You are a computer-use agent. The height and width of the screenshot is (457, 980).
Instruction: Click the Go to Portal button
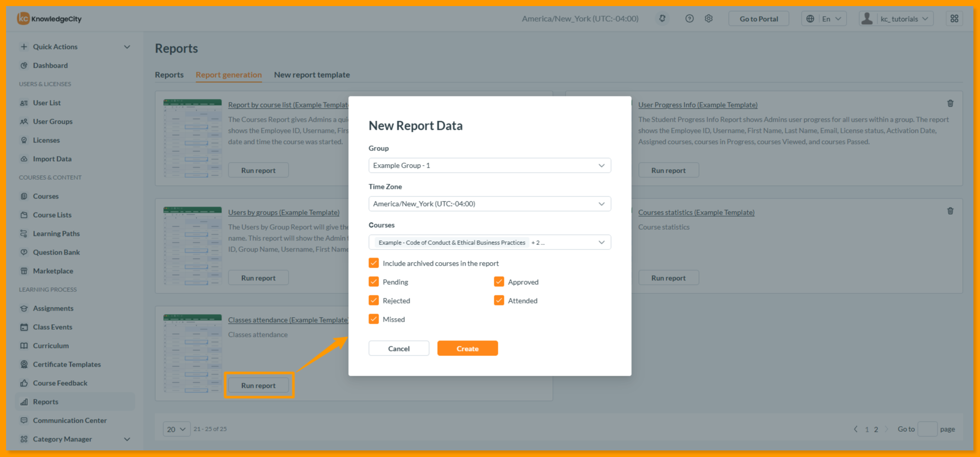coord(759,19)
